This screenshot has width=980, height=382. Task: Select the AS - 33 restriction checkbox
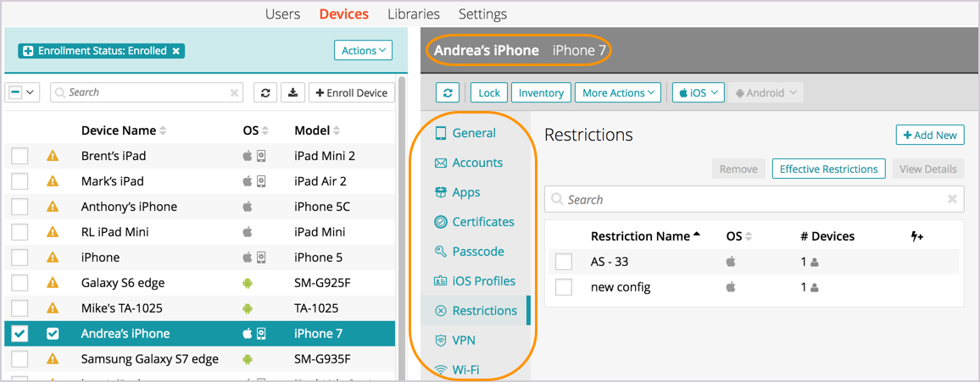tap(564, 263)
